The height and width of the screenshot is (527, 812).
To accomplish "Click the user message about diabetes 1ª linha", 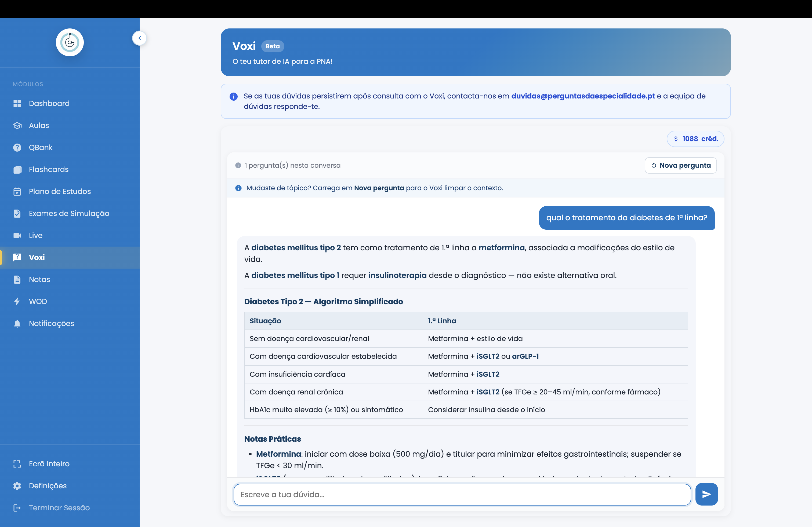I will (627, 218).
